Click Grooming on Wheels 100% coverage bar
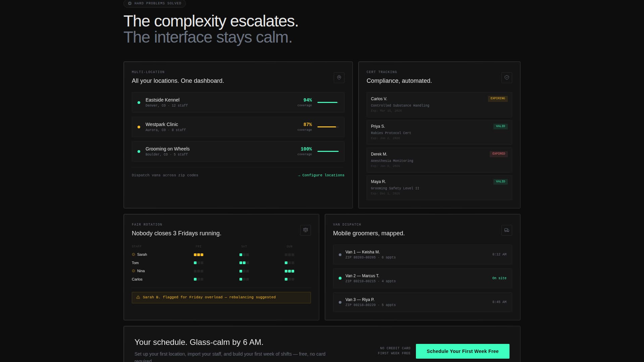644x362 pixels. (328, 152)
